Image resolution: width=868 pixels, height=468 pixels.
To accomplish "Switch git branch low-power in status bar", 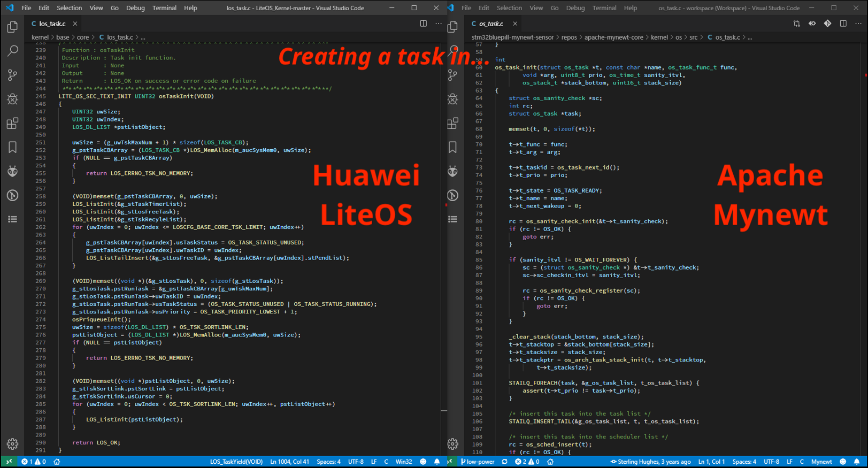I will tap(478, 462).
